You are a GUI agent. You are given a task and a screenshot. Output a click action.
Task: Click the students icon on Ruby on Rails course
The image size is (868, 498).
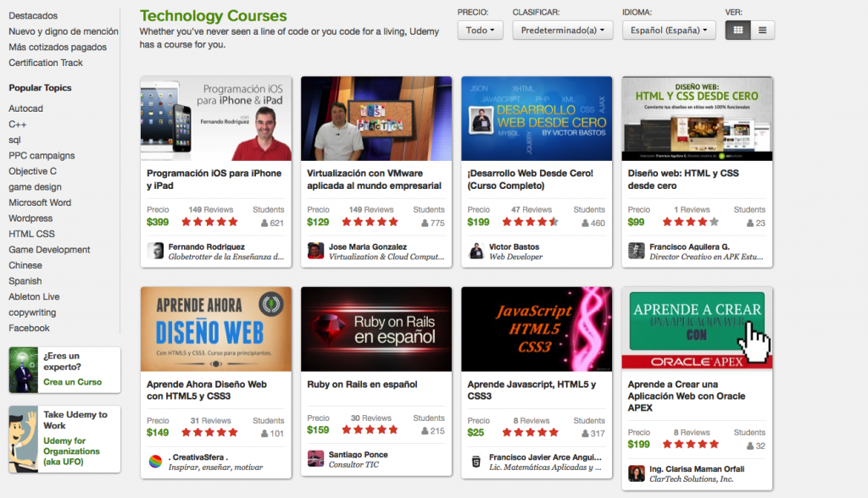[x=426, y=430]
